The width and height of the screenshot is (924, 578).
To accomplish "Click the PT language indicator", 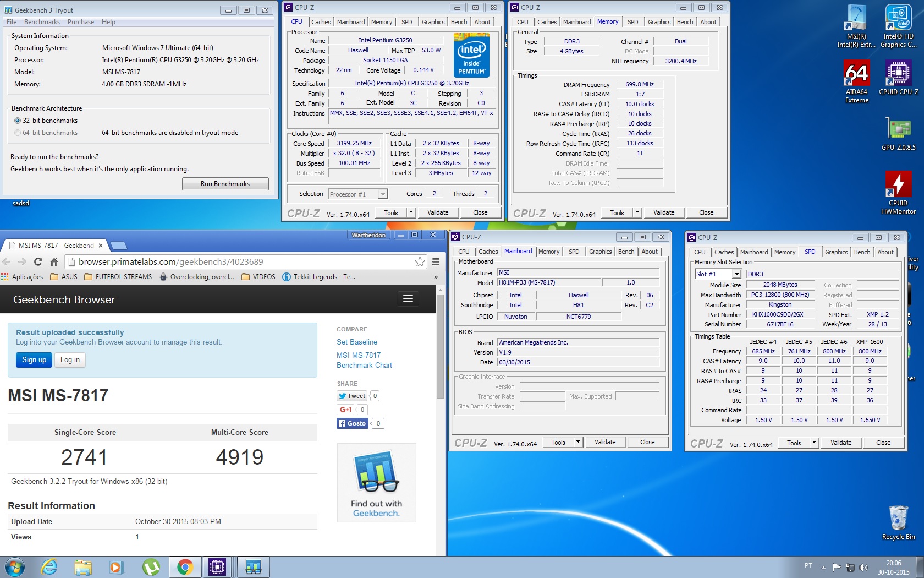I will (x=808, y=566).
